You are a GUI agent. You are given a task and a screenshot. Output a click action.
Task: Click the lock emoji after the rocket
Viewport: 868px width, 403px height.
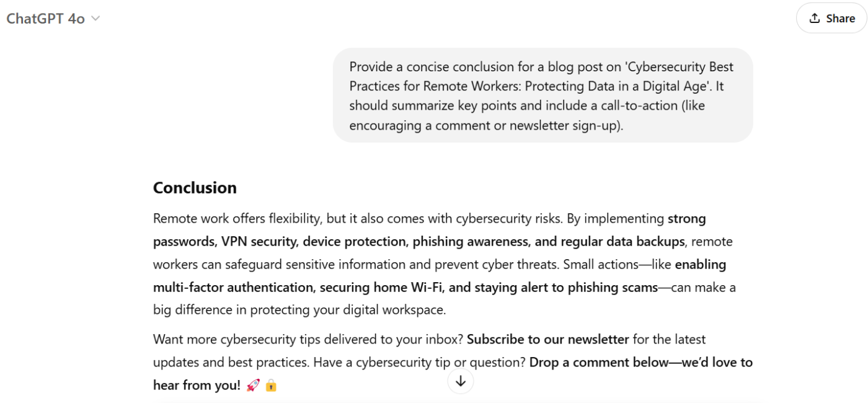click(271, 386)
